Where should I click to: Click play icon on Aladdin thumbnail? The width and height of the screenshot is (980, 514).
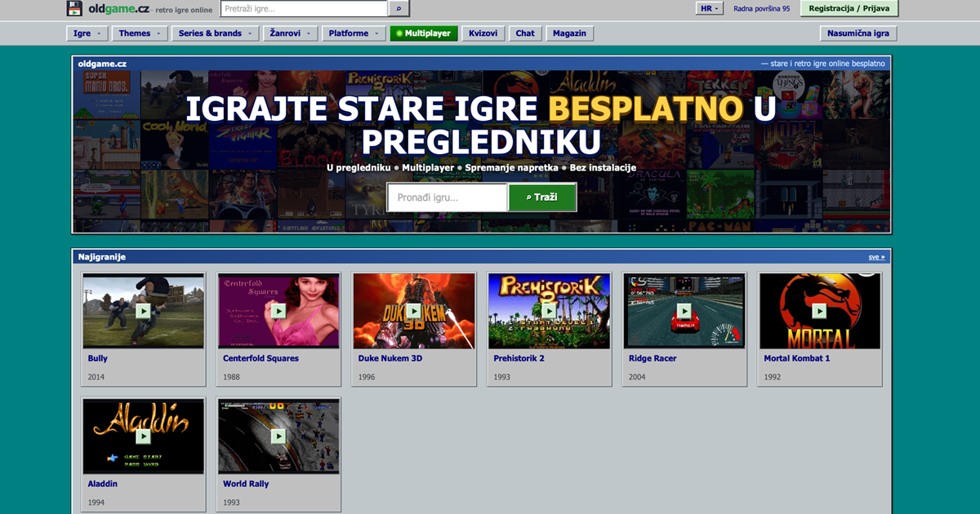tap(143, 436)
